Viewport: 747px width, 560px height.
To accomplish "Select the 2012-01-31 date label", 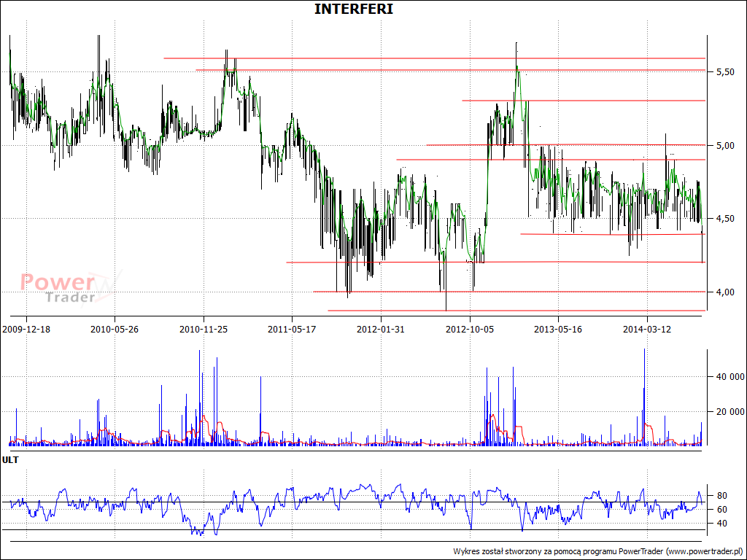I will coord(381,329).
